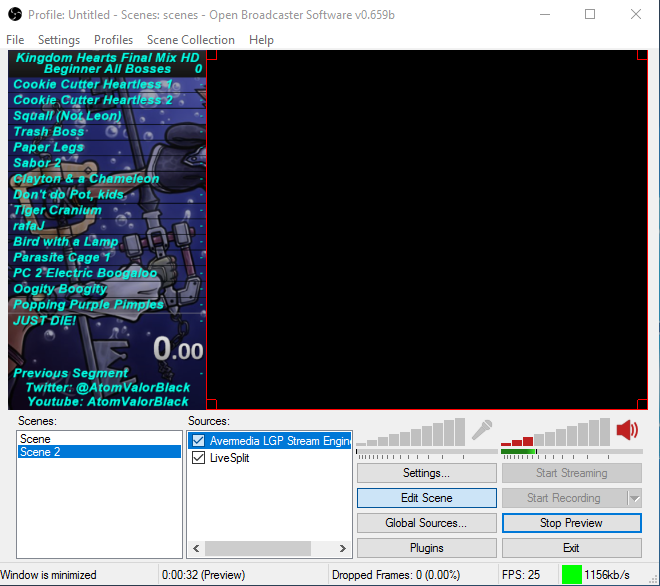Image resolution: width=660 pixels, height=586 pixels.
Task: Click Start Recording button
Action: click(x=564, y=498)
